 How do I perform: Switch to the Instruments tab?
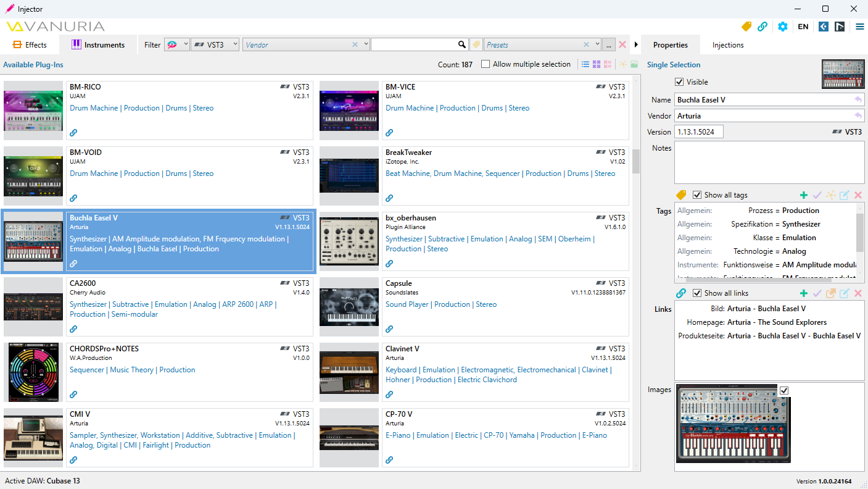click(x=98, y=44)
